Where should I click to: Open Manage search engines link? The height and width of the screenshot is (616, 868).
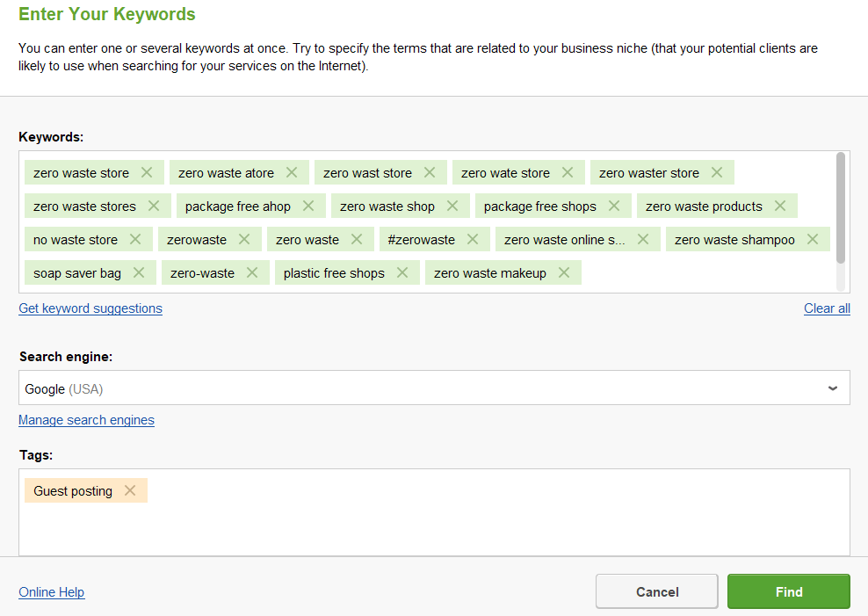click(86, 420)
